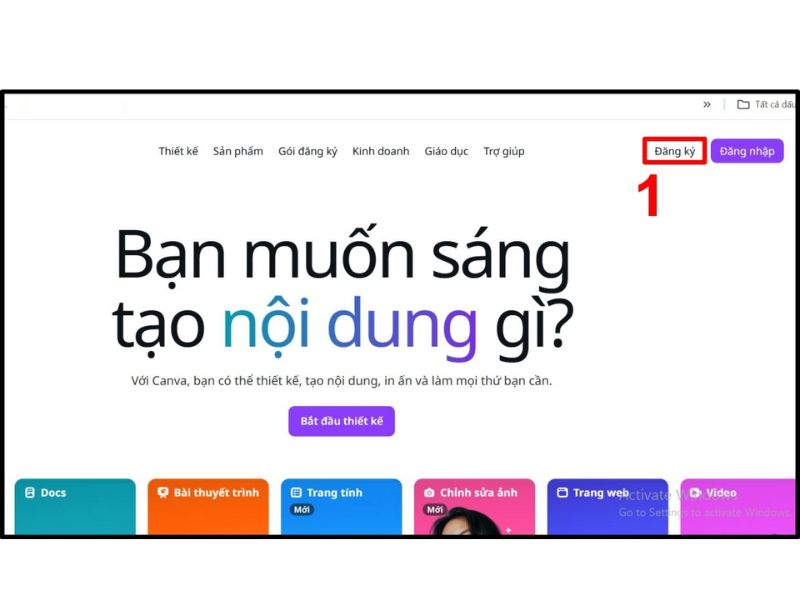Click Trợ giúp in the navigation bar
The height and width of the screenshot is (600, 800).
coord(504,151)
